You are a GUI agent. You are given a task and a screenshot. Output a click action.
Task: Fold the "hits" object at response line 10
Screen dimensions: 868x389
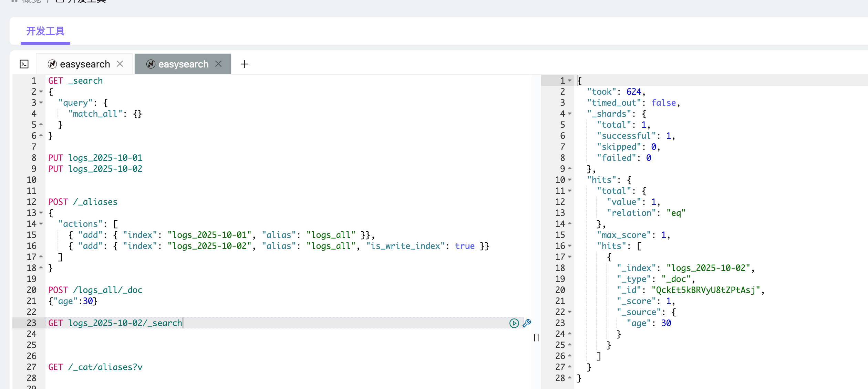click(x=570, y=180)
